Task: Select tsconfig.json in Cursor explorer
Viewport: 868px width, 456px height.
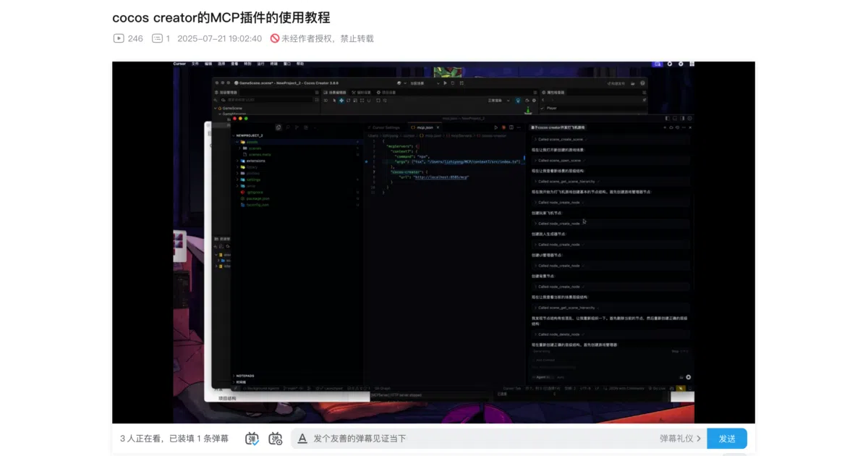Action: point(258,204)
